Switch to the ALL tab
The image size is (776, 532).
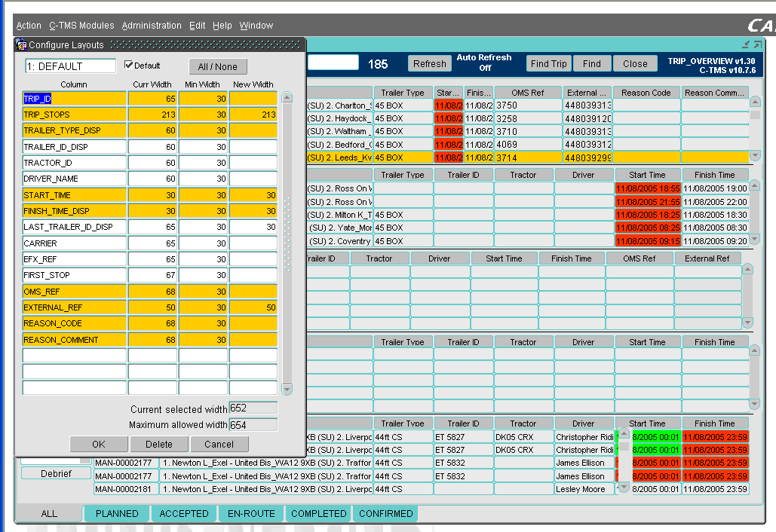coord(49,513)
